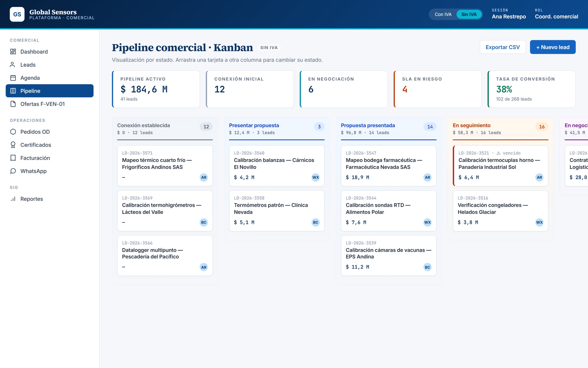This screenshot has height=368, width=588.
Task: Click the Tasa de conversión summary card
Action: (531, 89)
